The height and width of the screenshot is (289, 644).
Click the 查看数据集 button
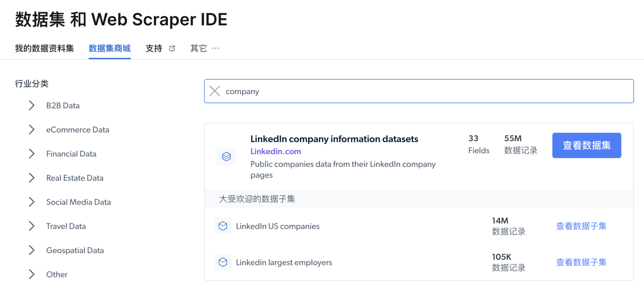tap(587, 145)
